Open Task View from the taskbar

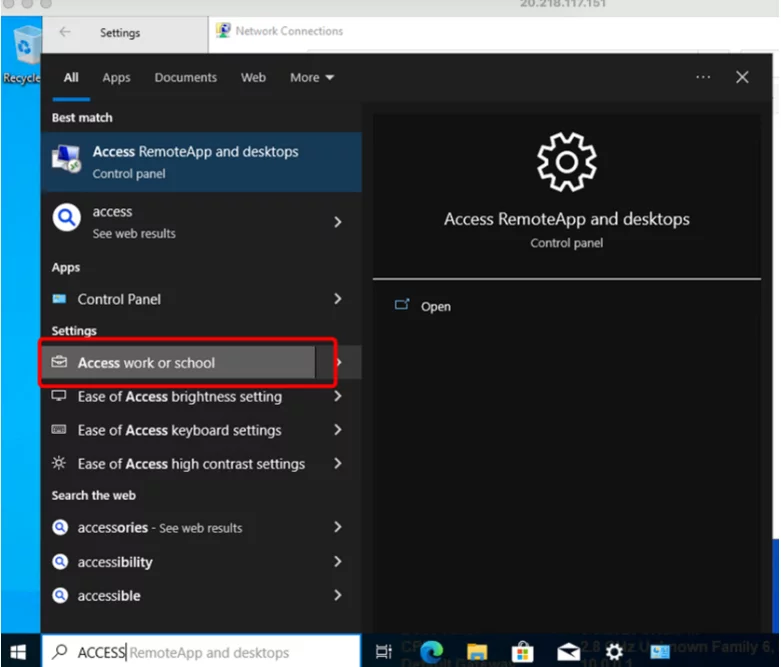(384, 651)
